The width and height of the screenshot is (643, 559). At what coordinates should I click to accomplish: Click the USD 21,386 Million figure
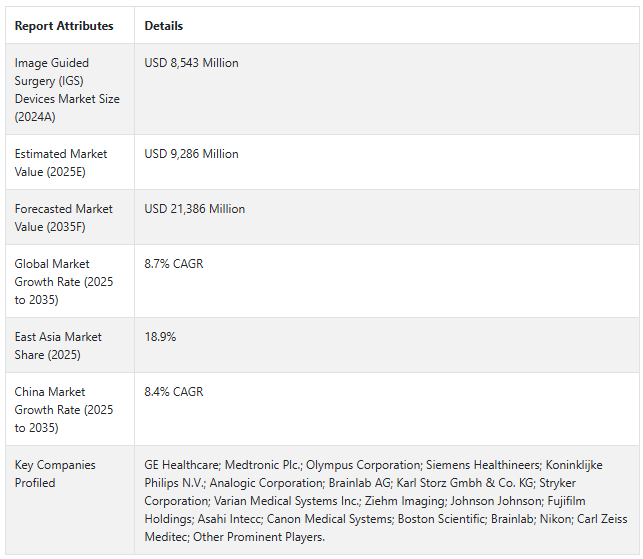pyautogui.click(x=194, y=209)
